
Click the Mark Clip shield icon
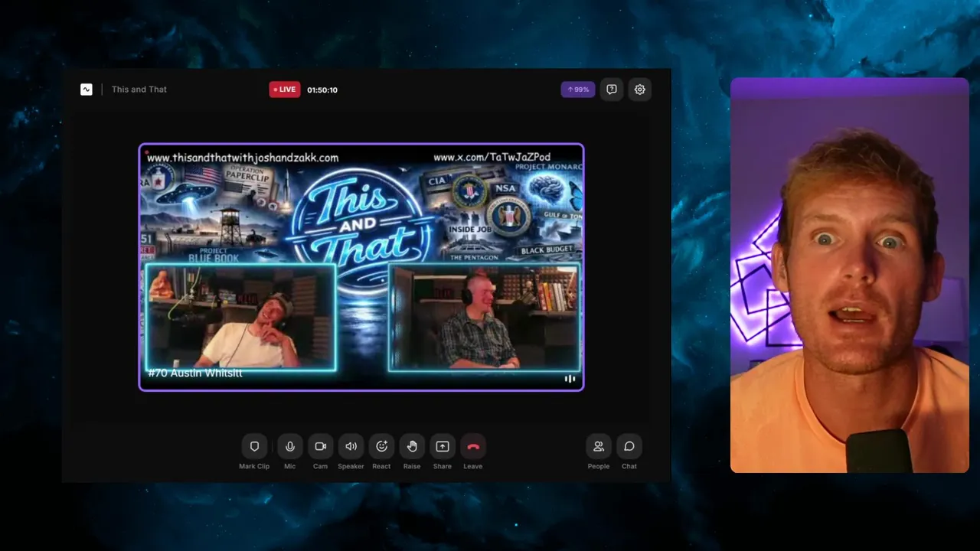click(x=254, y=446)
